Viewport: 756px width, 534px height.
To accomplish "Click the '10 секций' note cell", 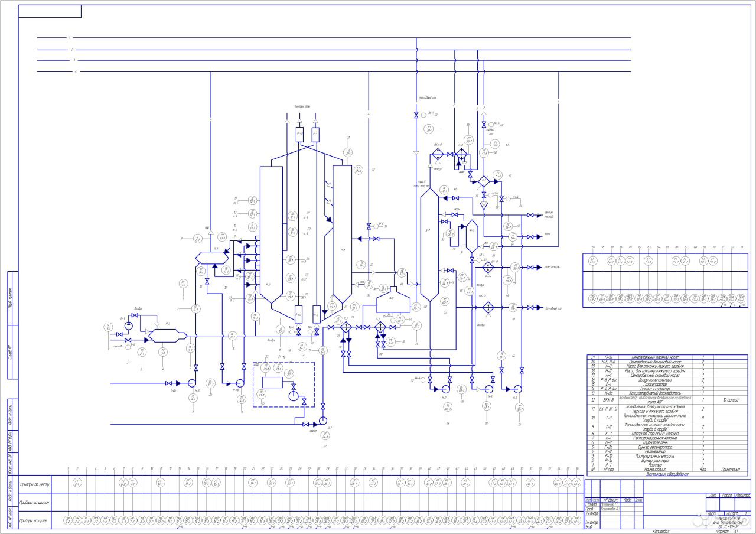I will pos(731,400).
